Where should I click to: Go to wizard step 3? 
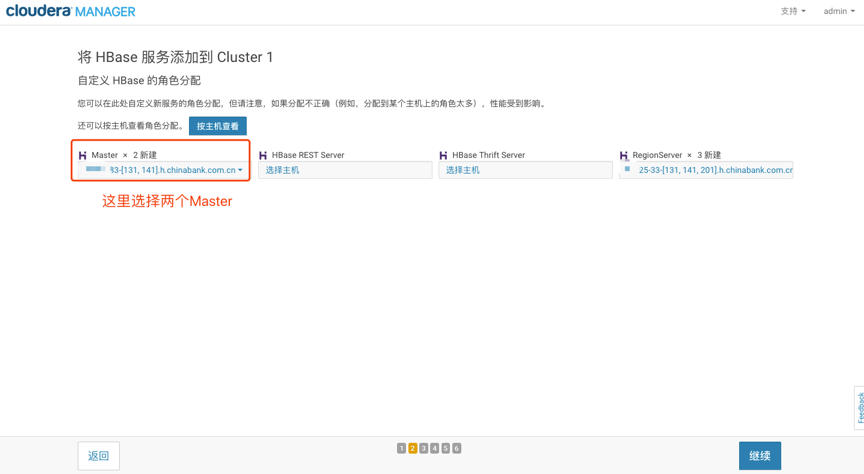pyautogui.click(x=423, y=448)
